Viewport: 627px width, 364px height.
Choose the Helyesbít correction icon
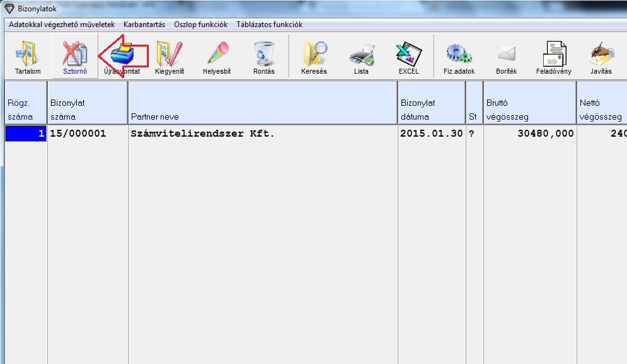216,56
